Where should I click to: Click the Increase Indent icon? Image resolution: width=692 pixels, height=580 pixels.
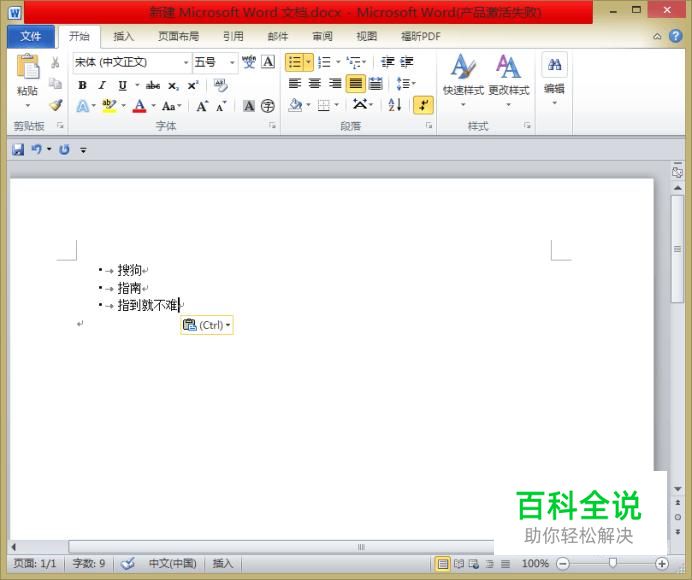click(406, 62)
